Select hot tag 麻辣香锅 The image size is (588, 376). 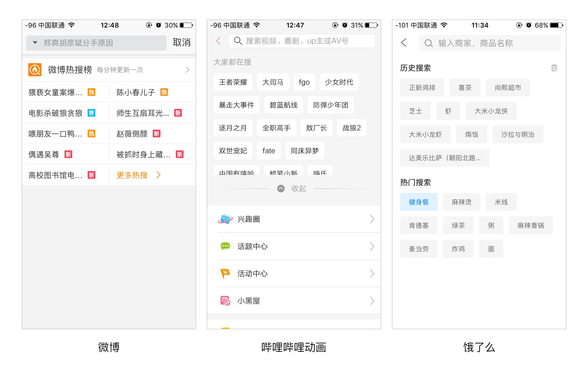click(531, 225)
